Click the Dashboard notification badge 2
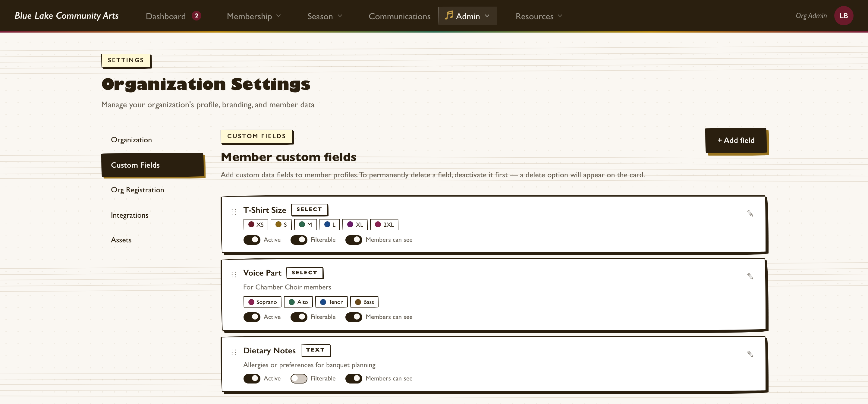Image resolution: width=868 pixels, height=404 pixels. (x=197, y=16)
